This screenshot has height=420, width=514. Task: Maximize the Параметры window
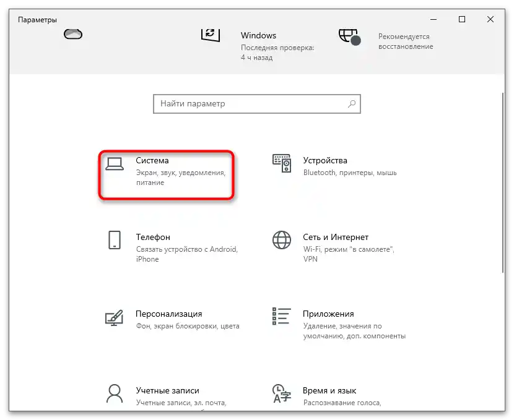pyautogui.click(x=462, y=19)
